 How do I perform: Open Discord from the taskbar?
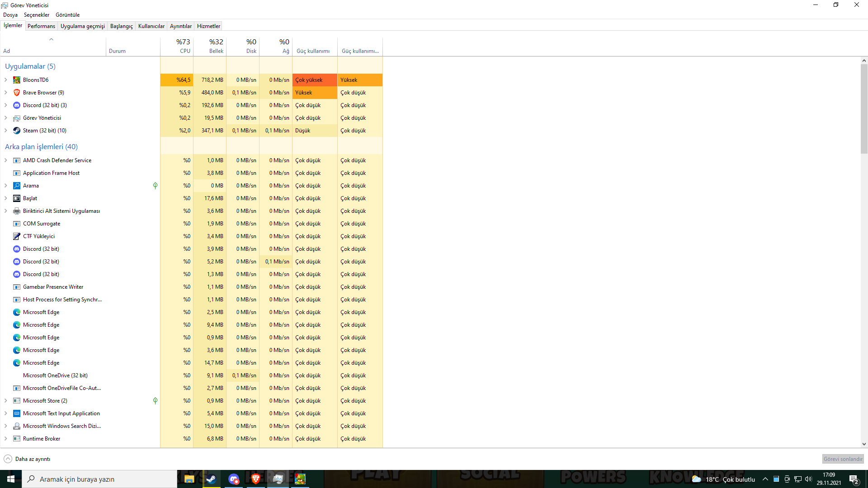click(233, 479)
